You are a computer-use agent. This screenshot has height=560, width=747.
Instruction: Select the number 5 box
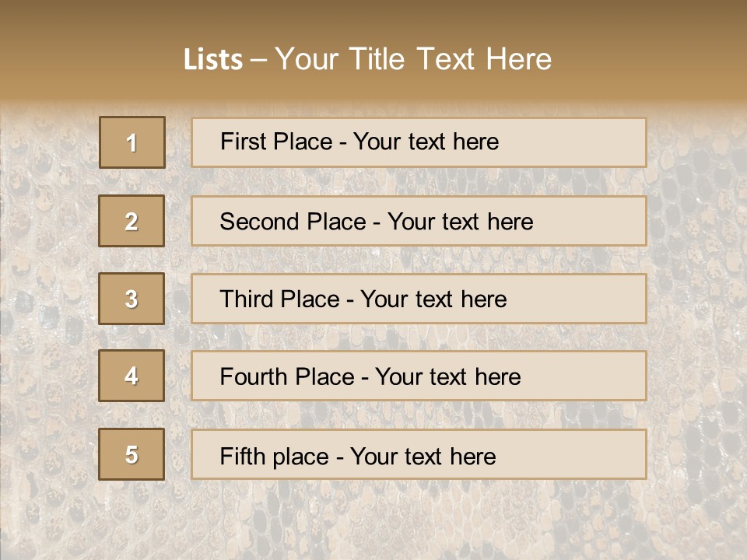tap(132, 454)
